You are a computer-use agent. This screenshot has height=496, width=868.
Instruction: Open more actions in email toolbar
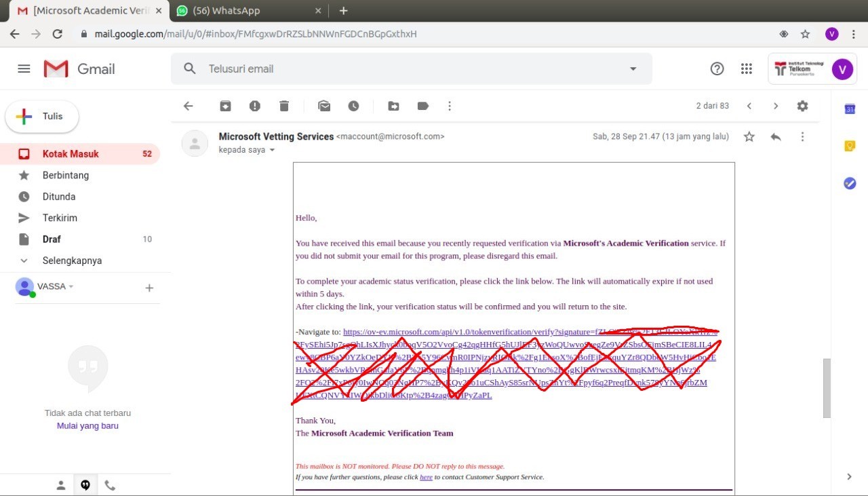(450, 106)
